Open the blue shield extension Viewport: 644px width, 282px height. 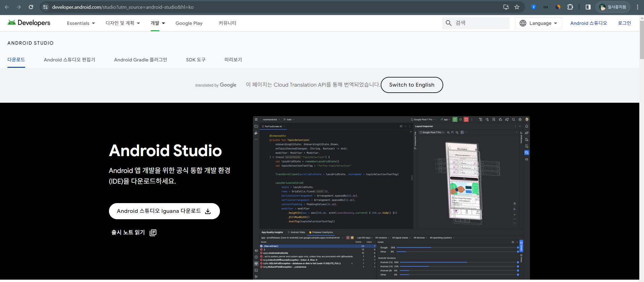[x=533, y=7]
